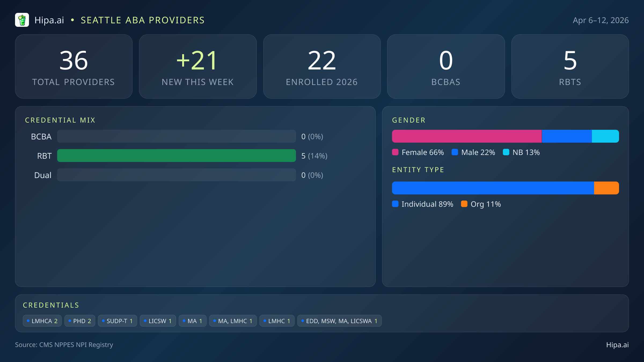Open the New This Week card
Viewport: 644px width, 362px height.
[198, 67]
